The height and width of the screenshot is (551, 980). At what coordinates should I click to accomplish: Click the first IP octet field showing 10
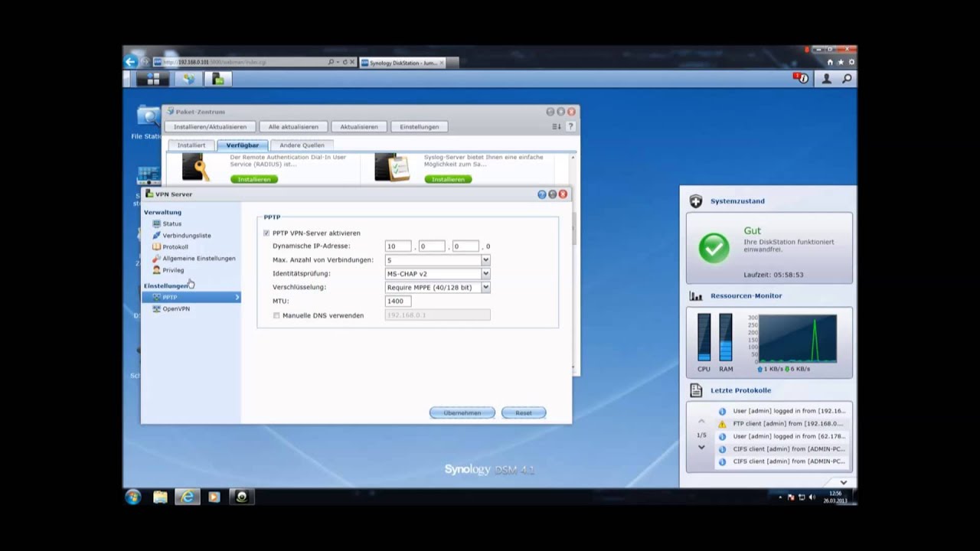coord(398,246)
